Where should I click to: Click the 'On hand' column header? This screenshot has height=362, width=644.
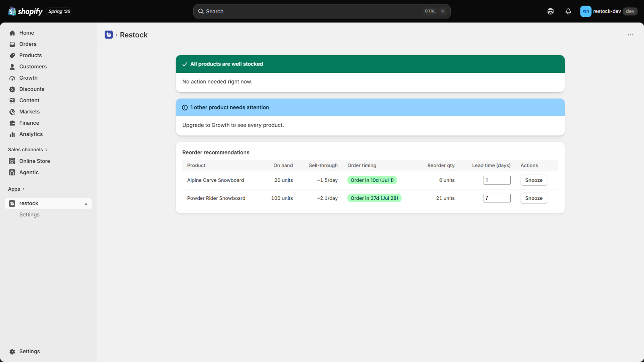[x=283, y=165]
